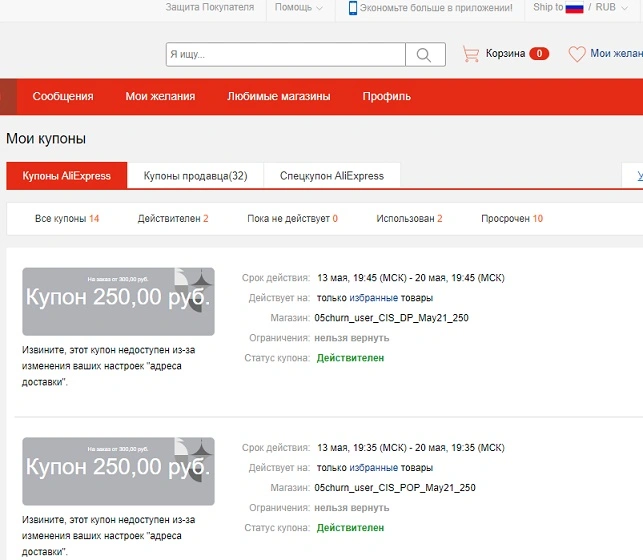643x560 pixels.
Task: Open Любимые магазины menu item
Action: click(279, 96)
